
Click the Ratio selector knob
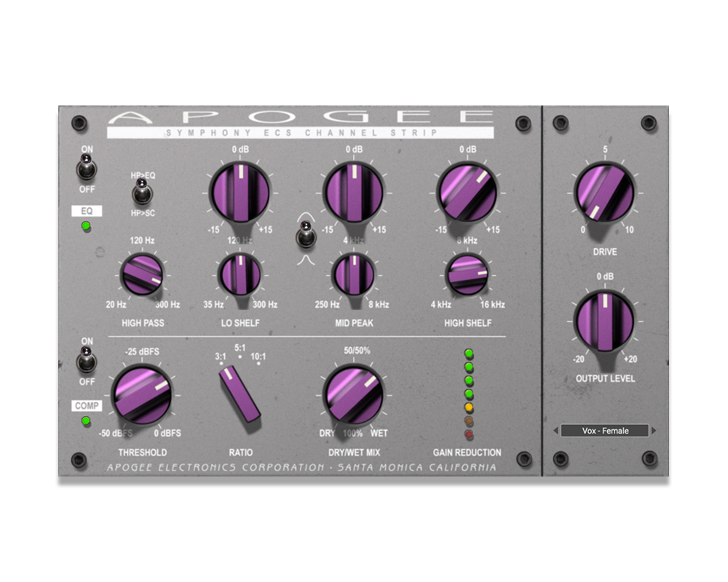tap(240, 394)
